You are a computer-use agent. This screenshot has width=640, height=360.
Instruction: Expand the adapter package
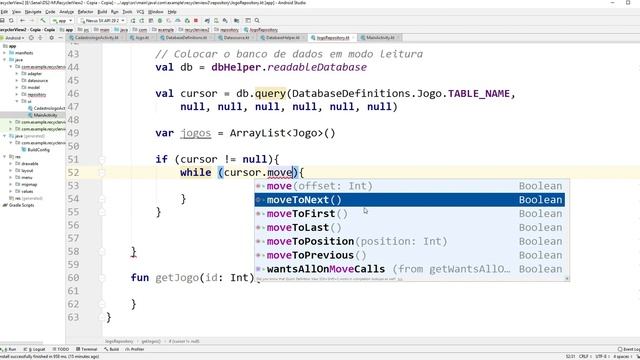[17, 73]
